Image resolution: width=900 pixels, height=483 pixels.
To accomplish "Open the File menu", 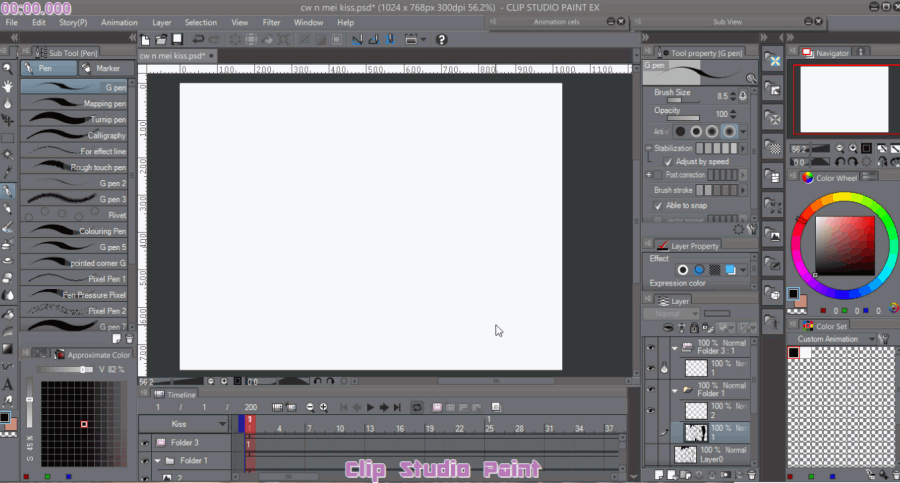I will tap(11, 22).
